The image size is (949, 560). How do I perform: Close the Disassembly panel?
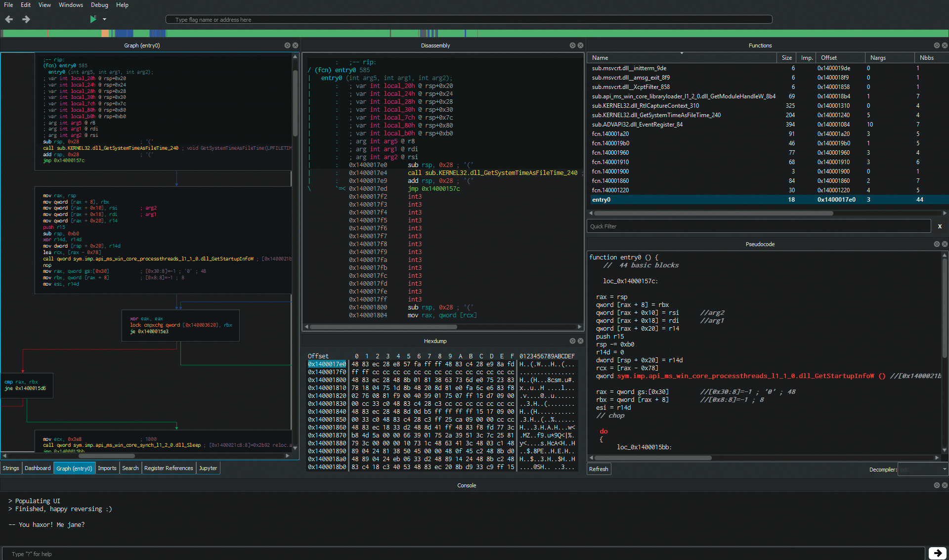point(580,45)
